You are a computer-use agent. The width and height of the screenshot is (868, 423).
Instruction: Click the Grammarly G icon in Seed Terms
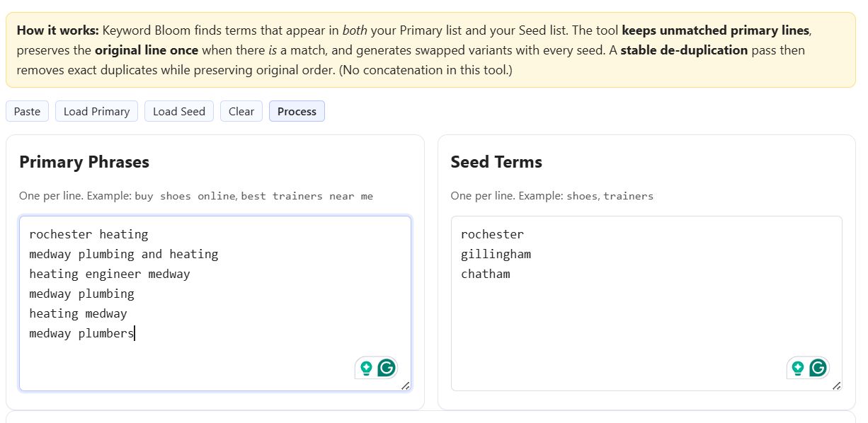coord(818,368)
